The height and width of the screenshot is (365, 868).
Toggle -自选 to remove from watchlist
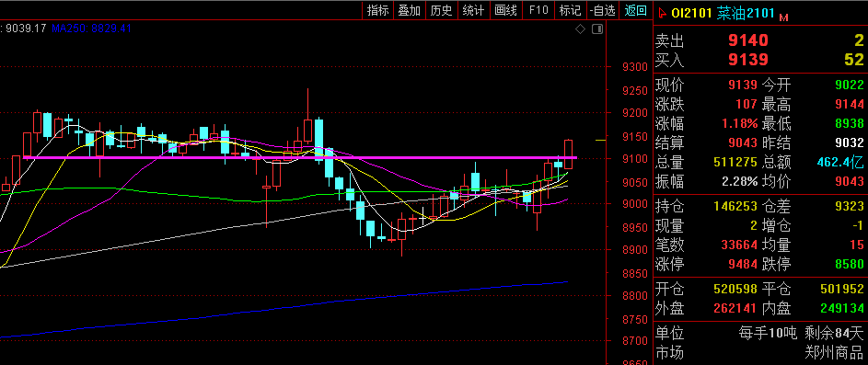603,10
